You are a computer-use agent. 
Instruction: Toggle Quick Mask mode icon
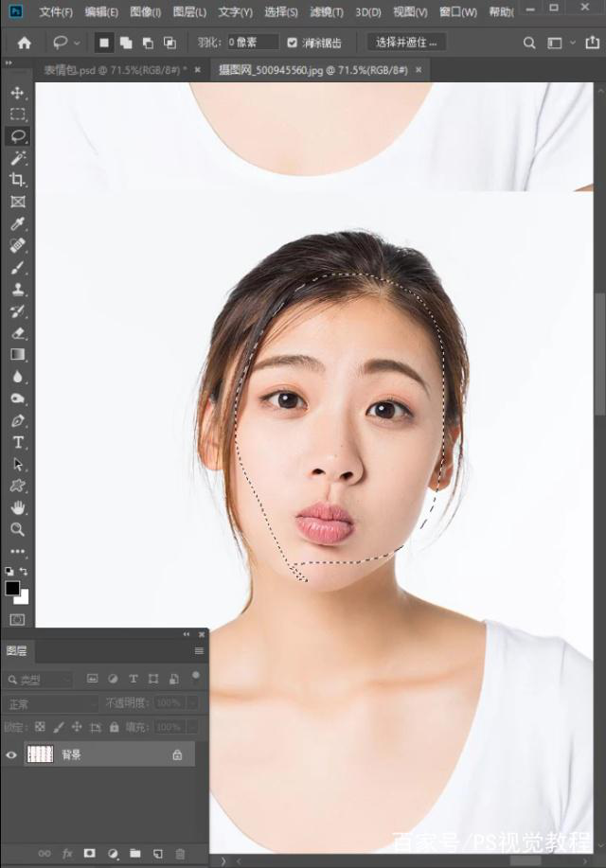17,619
